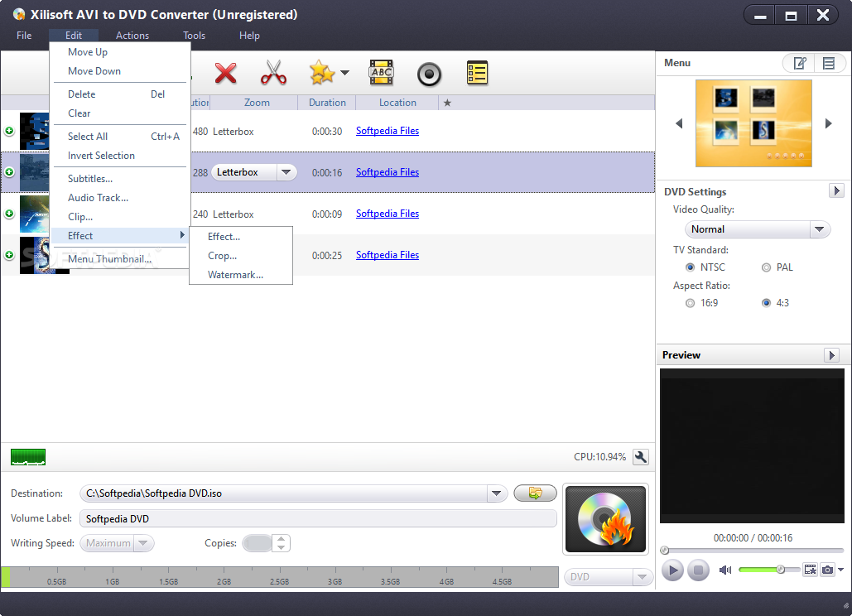852x616 pixels.
Task: Click the menu edit pencil icon
Action: coord(799,63)
